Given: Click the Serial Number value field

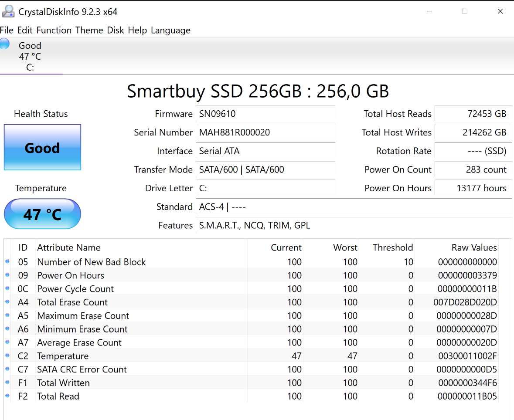Looking at the screenshot, I should (x=265, y=132).
